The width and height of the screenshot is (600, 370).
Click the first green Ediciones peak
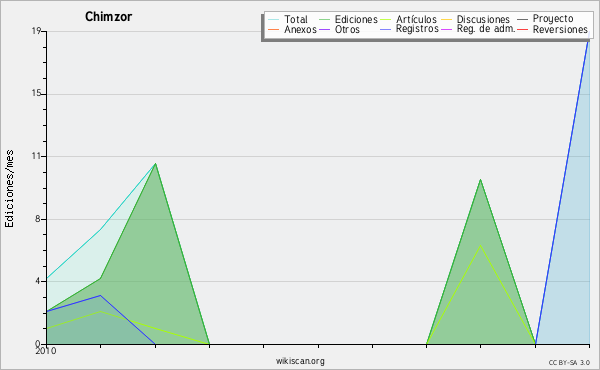pyautogui.click(x=155, y=164)
